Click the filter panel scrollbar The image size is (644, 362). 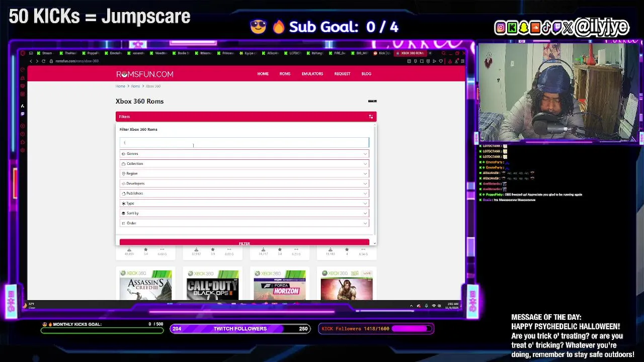click(x=375, y=181)
